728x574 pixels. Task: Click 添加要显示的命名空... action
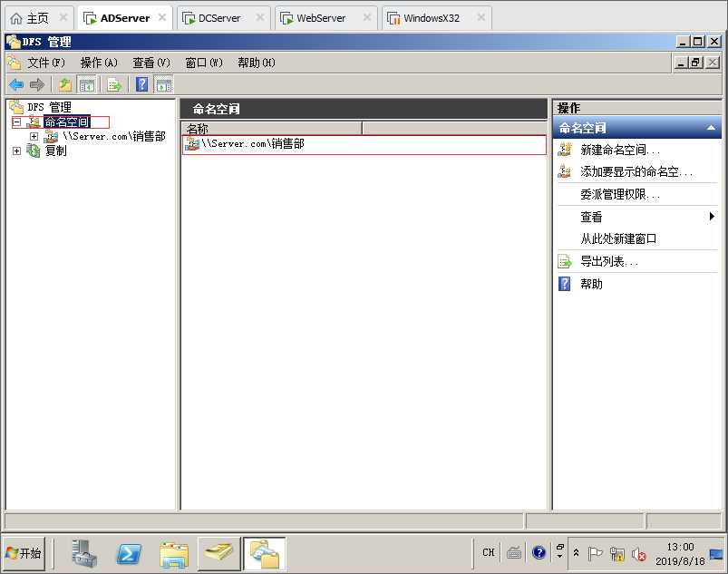click(x=636, y=171)
